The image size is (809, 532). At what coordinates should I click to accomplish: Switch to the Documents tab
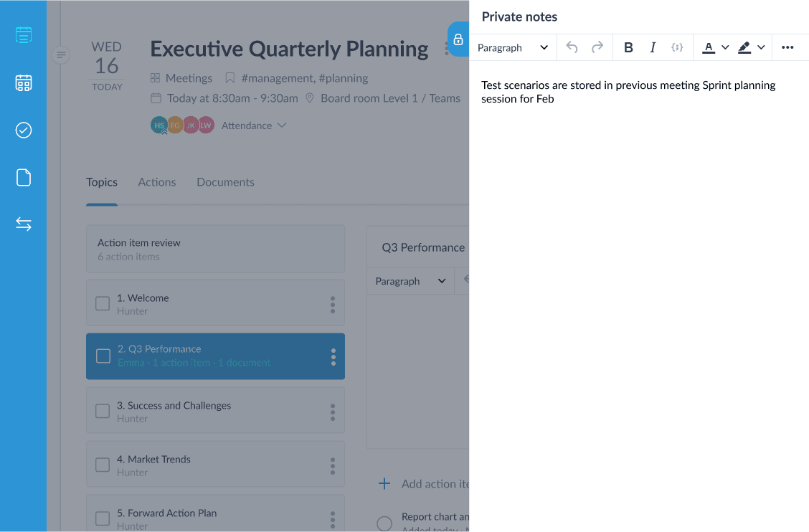pos(225,182)
